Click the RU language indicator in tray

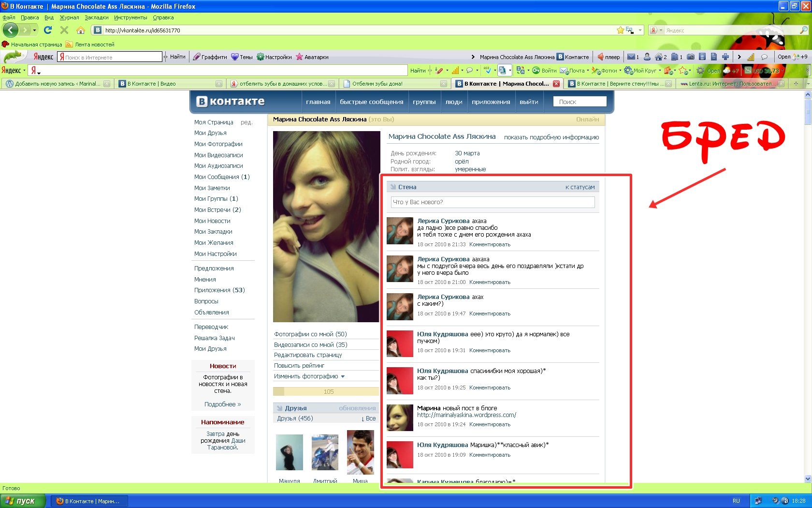[736, 501]
